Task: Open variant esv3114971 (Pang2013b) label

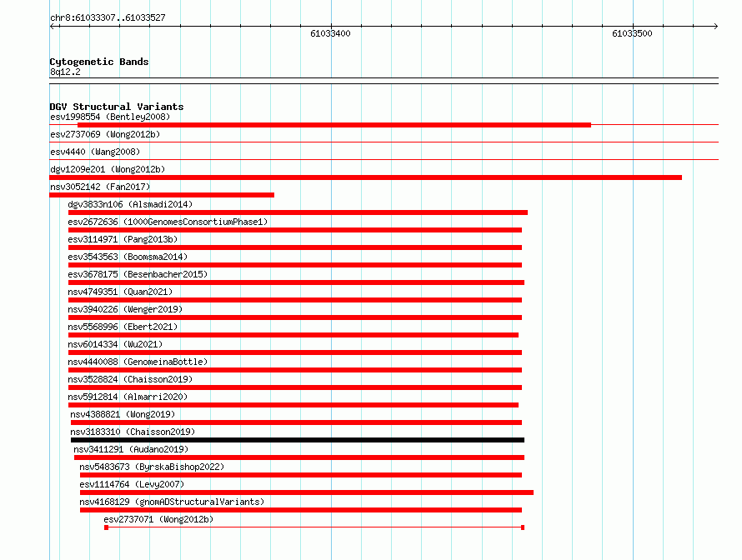Action: tap(123, 239)
